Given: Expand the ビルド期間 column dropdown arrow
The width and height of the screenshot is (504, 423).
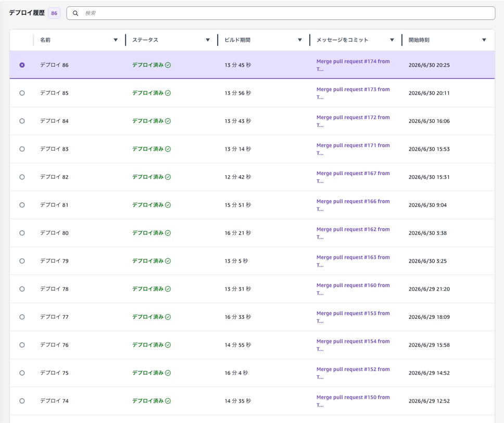Looking at the screenshot, I should point(300,40).
